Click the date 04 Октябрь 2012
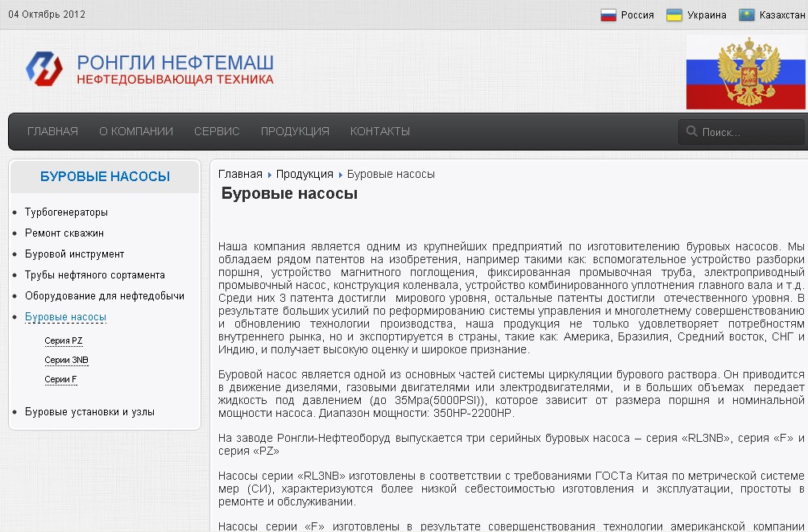 [47, 14]
